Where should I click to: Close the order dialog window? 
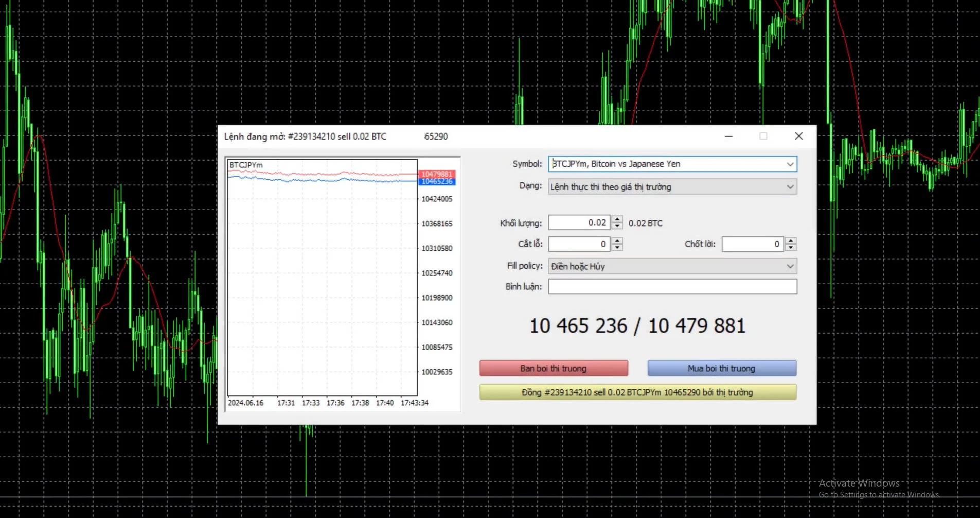click(798, 136)
